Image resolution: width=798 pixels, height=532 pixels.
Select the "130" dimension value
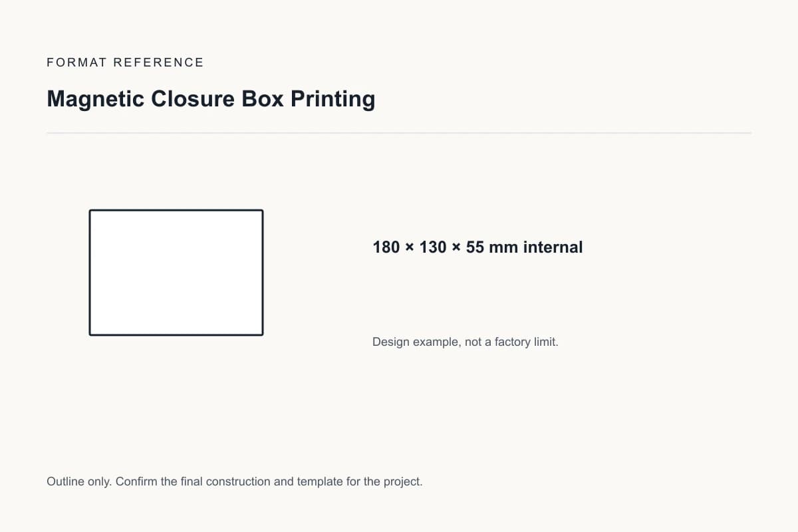pos(433,247)
